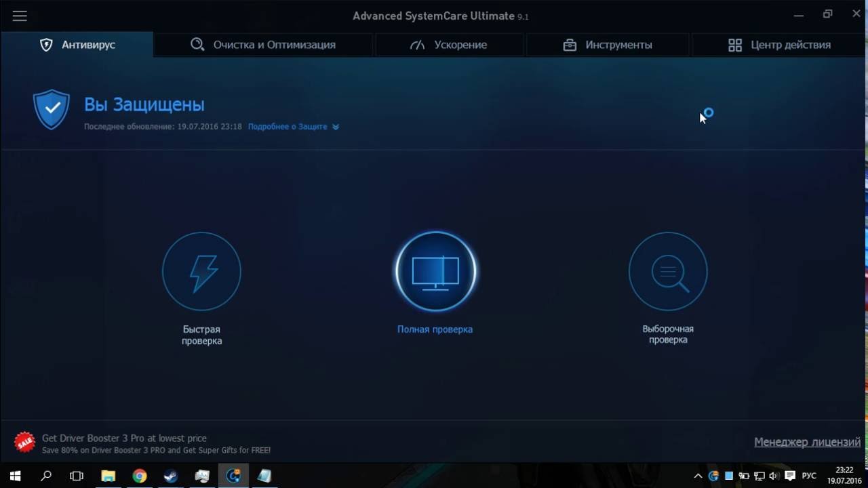Click Advanced SystemCare taskbar icon
Screen dimensions: 868x488
click(233, 476)
